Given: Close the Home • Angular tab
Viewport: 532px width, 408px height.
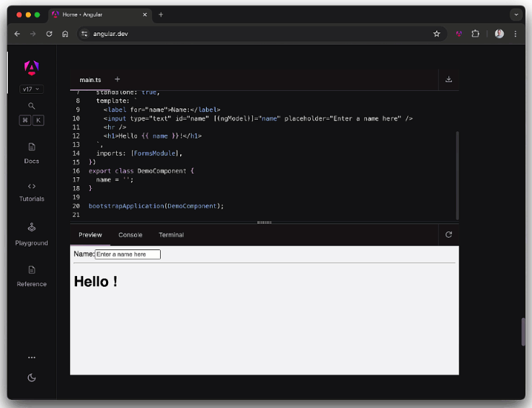Looking at the screenshot, I should 145,15.
